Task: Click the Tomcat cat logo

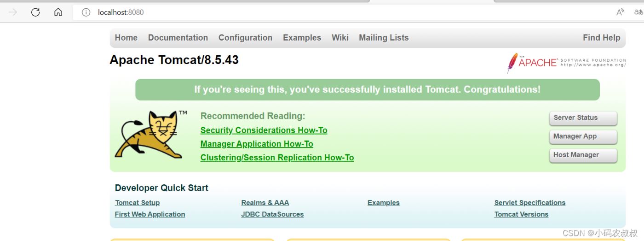Action: (x=149, y=134)
